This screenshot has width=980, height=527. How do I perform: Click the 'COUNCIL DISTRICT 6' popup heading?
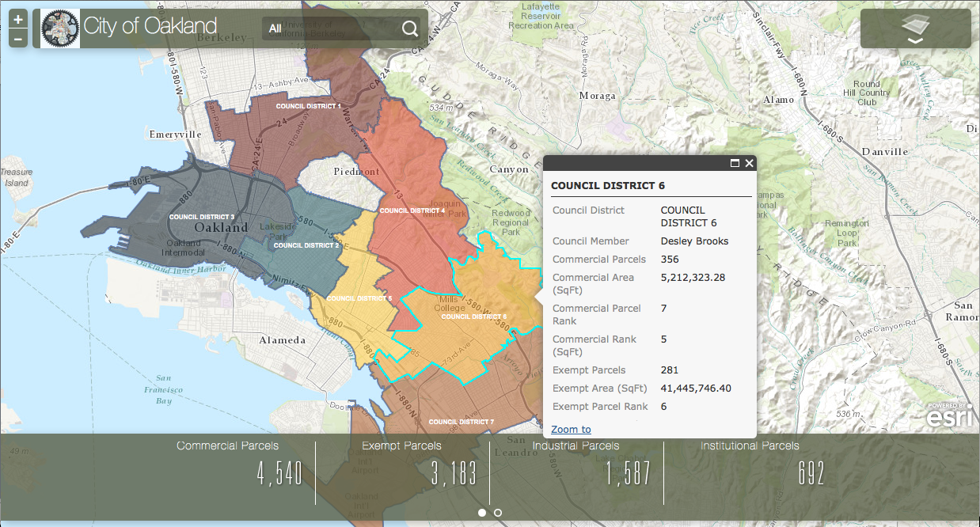608,186
